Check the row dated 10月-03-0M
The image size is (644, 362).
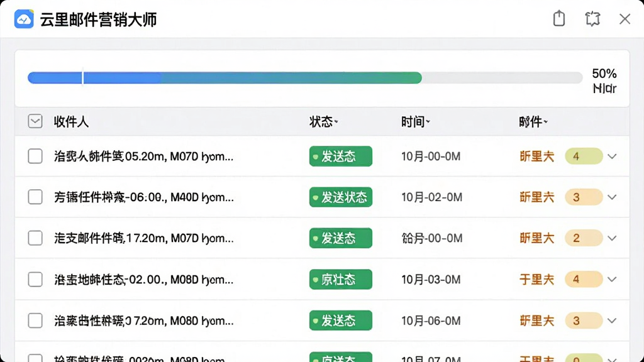pos(35,280)
